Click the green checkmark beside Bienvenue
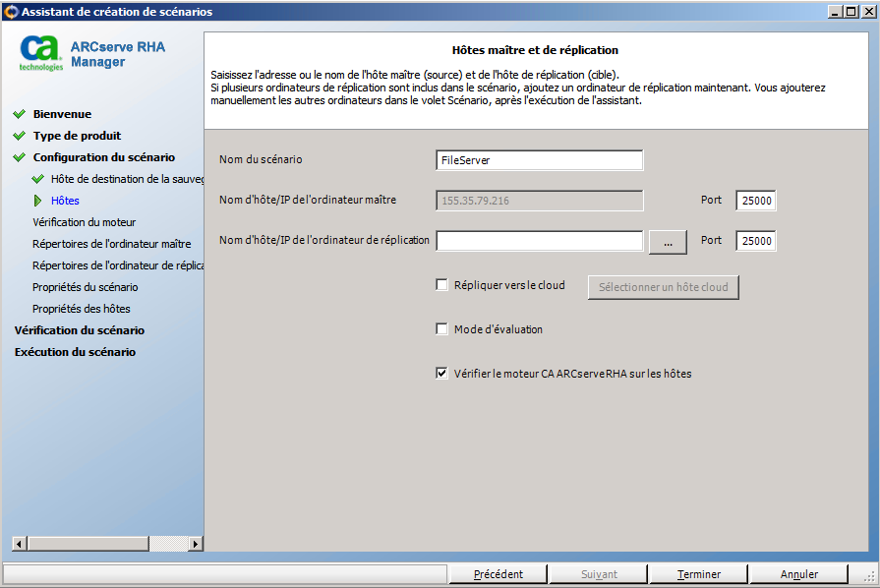Viewport: 880px width, 588px height. pyautogui.click(x=20, y=114)
